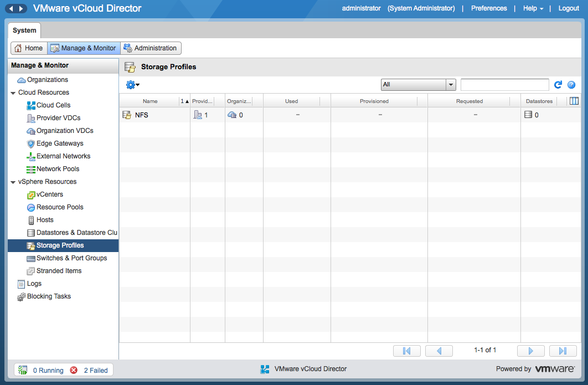The height and width of the screenshot is (385, 588).
Task: Click the failed tasks red error icon
Action: click(74, 371)
